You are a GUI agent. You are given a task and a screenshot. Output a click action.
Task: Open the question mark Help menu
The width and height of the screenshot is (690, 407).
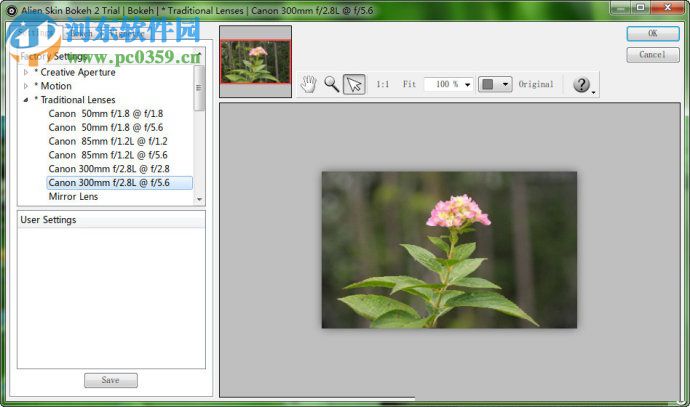pyautogui.click(x=583, y=84)
